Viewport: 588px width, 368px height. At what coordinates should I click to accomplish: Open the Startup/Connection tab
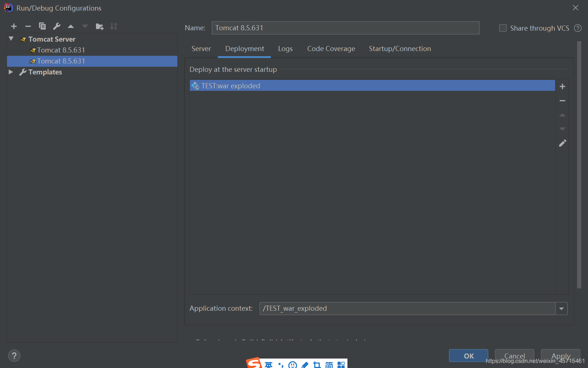(400, 49)
